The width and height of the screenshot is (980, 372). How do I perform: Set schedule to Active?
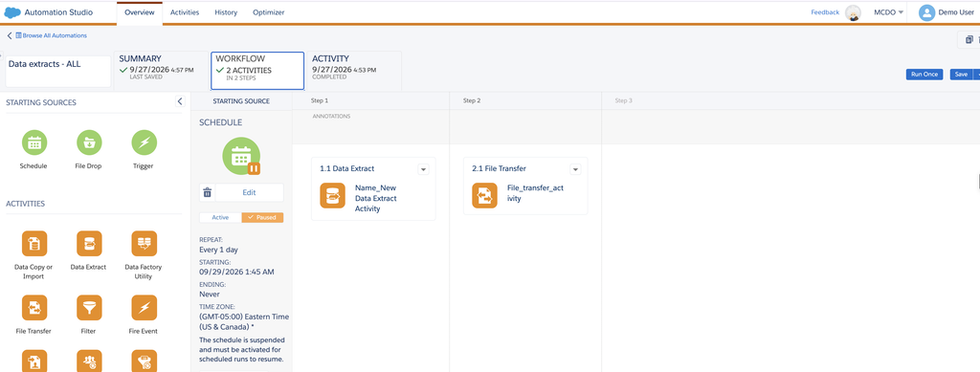[x=220, y=217]
